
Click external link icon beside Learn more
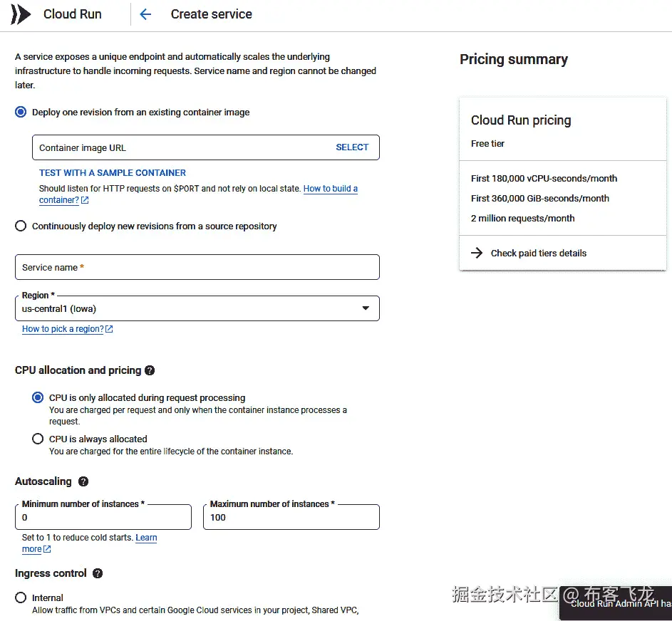(46, 549)
